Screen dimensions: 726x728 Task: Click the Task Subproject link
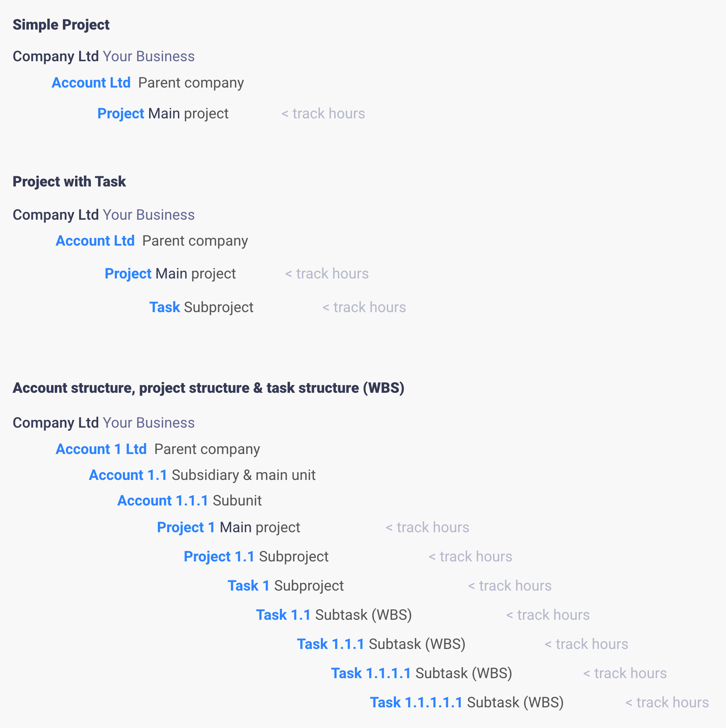tap(165, 307)
